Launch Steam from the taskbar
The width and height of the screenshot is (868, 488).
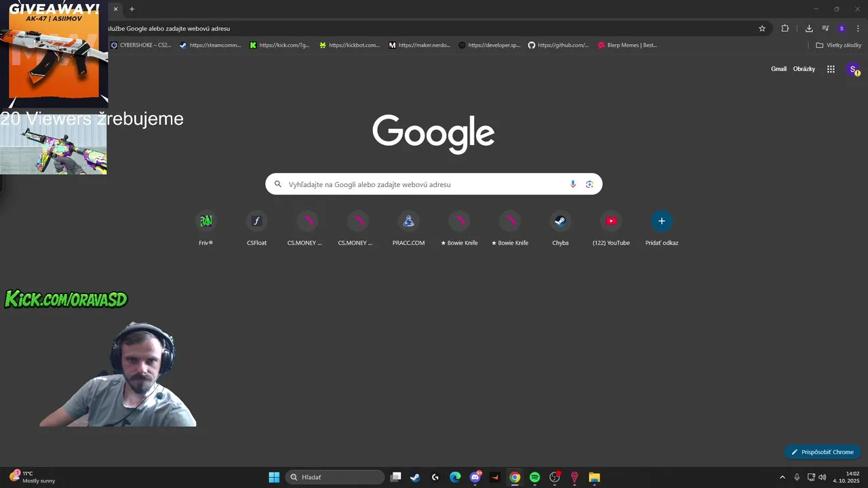tap(415, 477)
